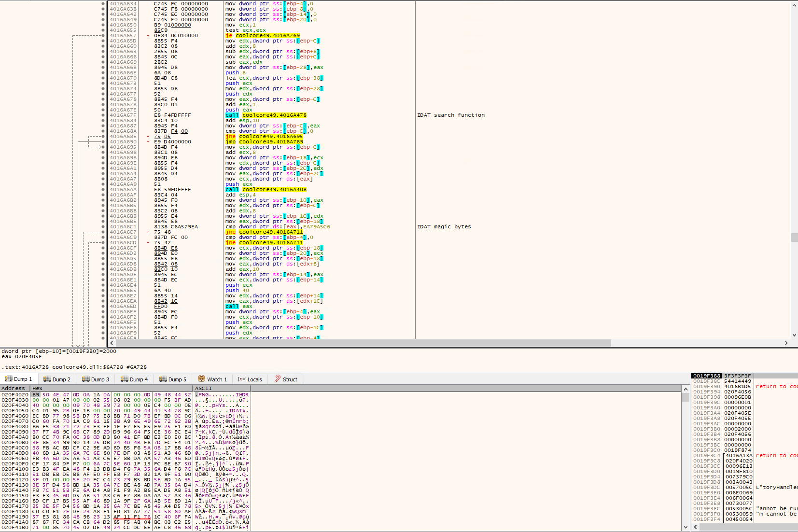The height and width of the screenshot is (532, 798).
Task: Toggle breakpoint dot at address 4016A6CD
Action: pos(103,242)
